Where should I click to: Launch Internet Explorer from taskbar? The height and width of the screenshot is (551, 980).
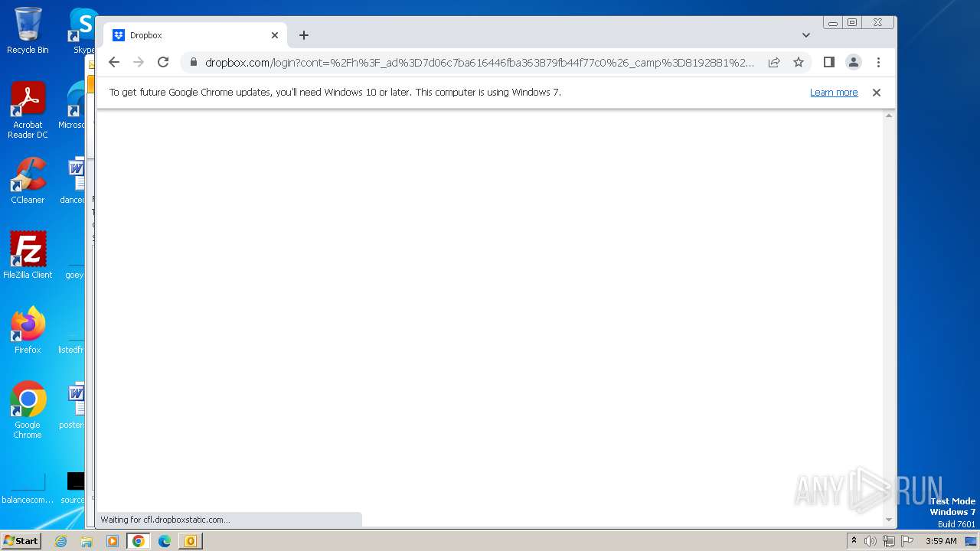61,541
